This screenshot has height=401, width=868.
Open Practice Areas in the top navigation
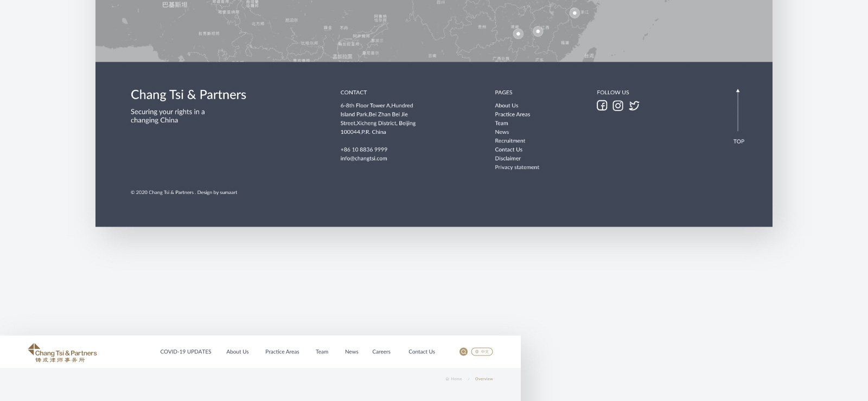click(282, 352)
